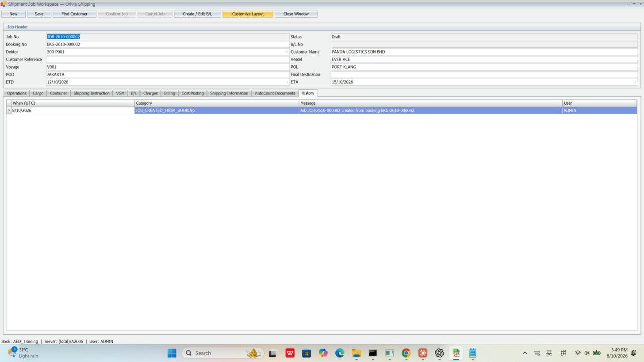Open the Debtor lookup ellipsis button
Viewport: 644px width, 362px height.
286,52
